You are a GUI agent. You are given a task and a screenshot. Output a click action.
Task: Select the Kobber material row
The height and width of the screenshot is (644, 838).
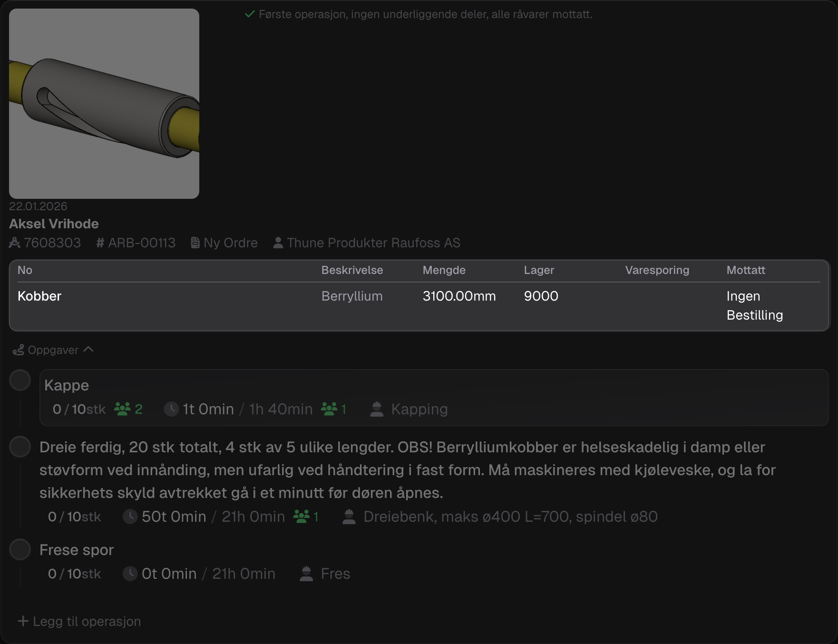click(x=39, y=296)
